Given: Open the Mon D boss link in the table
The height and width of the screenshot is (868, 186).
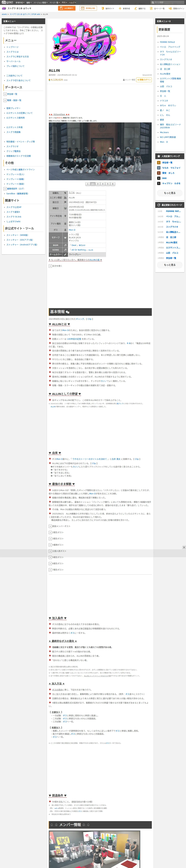Looking at the screenshot, I should [x=72, y=230].
